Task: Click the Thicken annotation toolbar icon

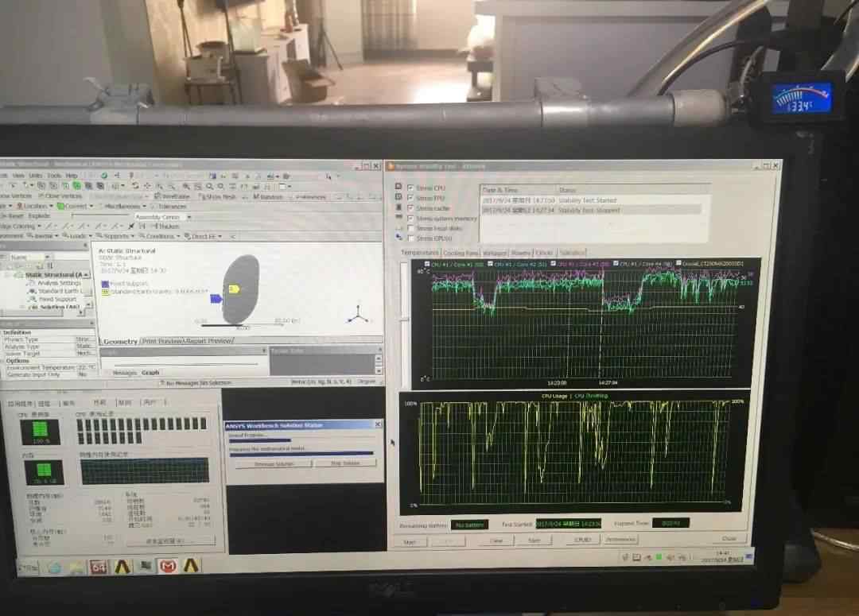Action: (165, 226)
